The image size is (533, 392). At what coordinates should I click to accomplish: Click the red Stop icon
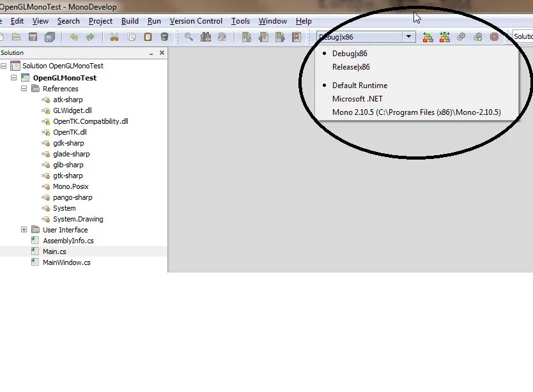pyautogui.click(x=494, y=36)
